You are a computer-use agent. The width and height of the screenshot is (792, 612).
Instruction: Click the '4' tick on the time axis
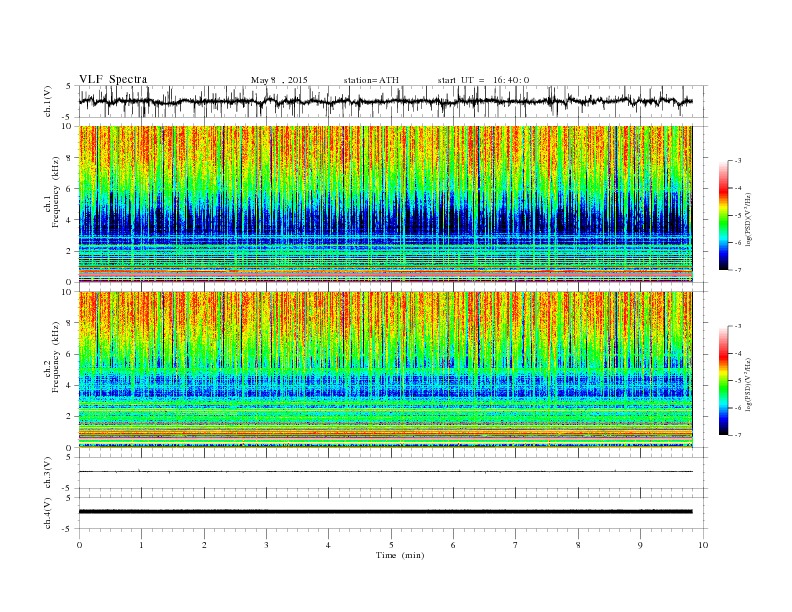tap(328, 545)
